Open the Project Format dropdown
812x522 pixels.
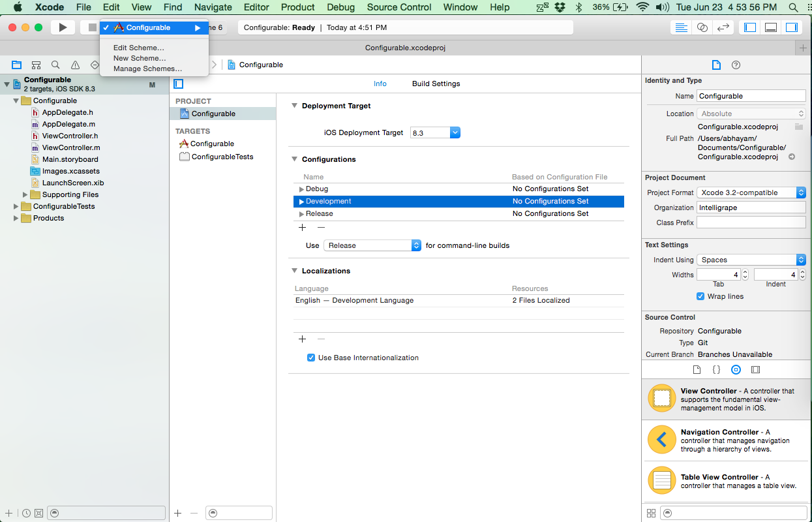(751, 192)
